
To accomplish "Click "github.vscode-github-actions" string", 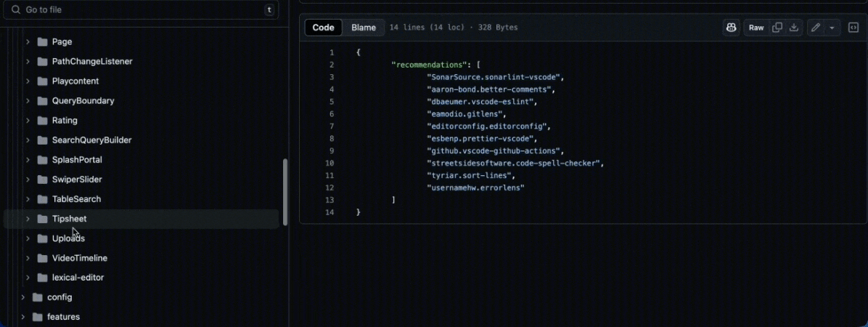I will click(494, 150).
